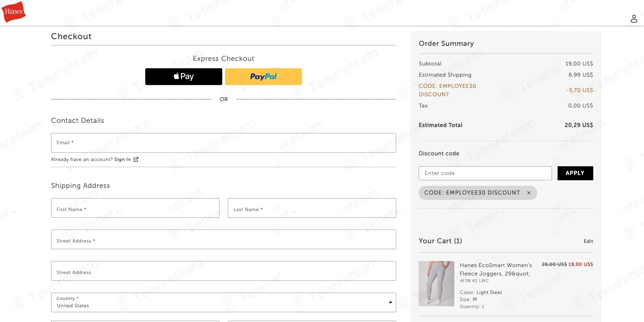The image size is (644, 322).
Task: Remove the EMPLOYEE30 discount code chip
Action: click(x=529, y=193)
